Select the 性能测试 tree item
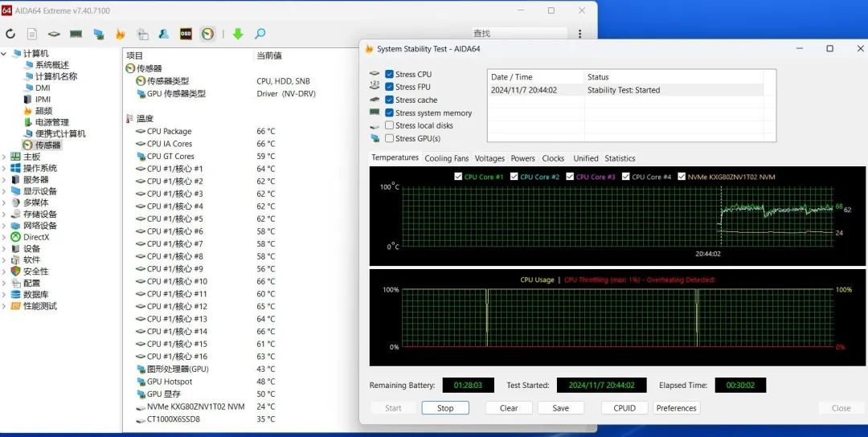The image size is (868, 437). [40, 306]
